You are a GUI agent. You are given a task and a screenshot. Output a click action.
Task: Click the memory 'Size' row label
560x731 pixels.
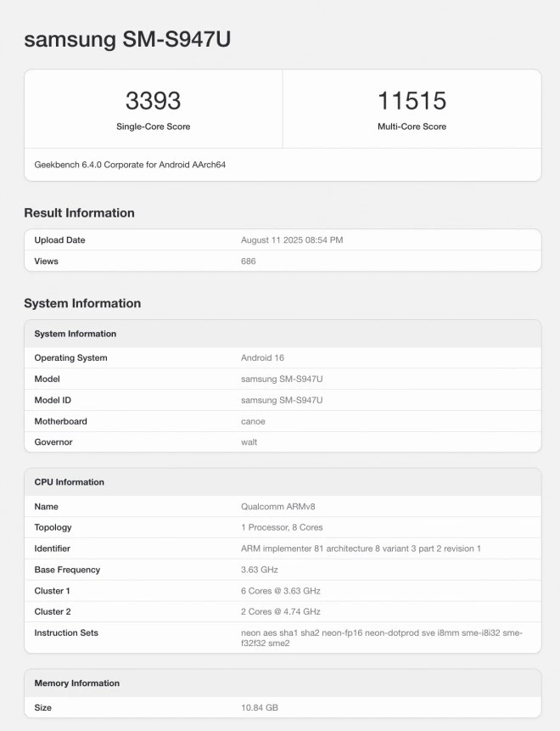click(x=43, y=707)
